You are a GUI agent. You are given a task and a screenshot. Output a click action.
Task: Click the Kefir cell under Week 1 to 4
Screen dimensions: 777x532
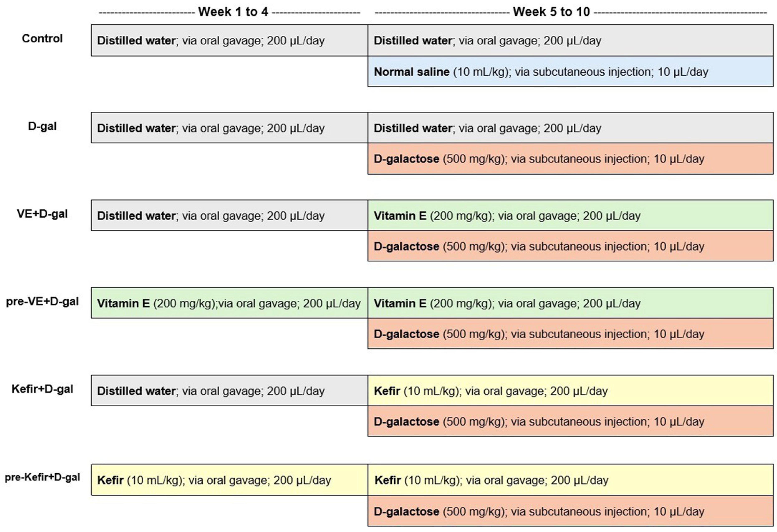(229, 480)
